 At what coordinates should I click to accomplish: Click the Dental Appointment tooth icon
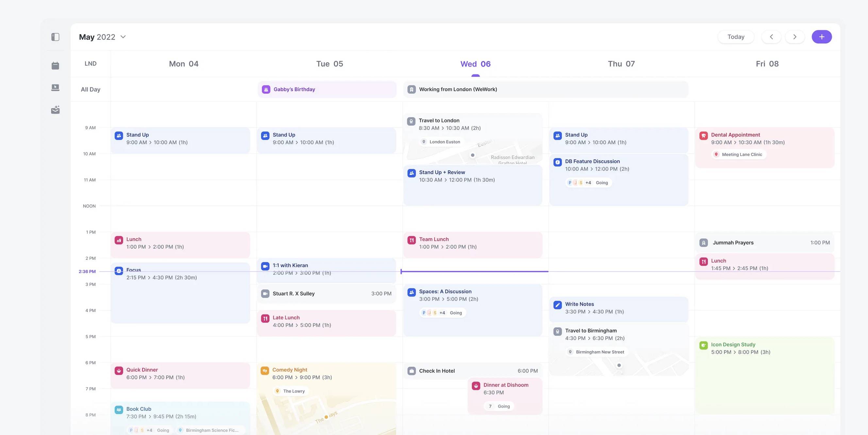[703, 135]
